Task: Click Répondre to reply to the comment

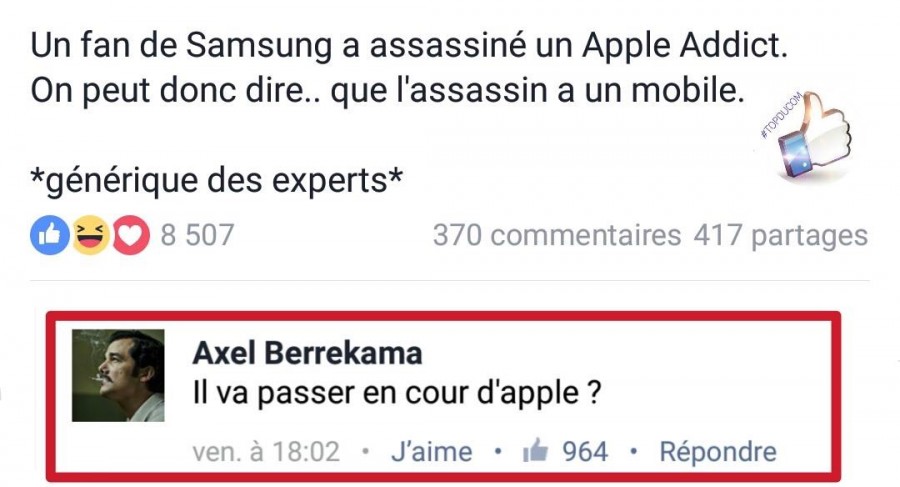Action: point(718,451)
